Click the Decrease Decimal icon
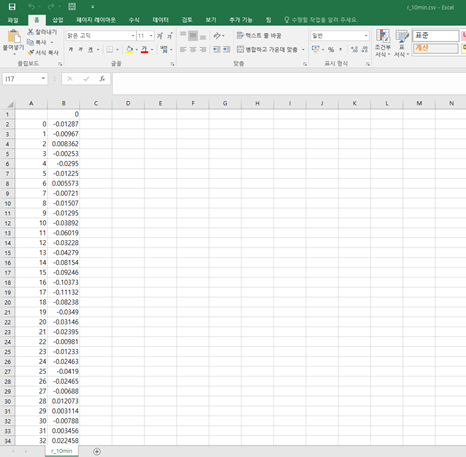 tap(365, 49)
